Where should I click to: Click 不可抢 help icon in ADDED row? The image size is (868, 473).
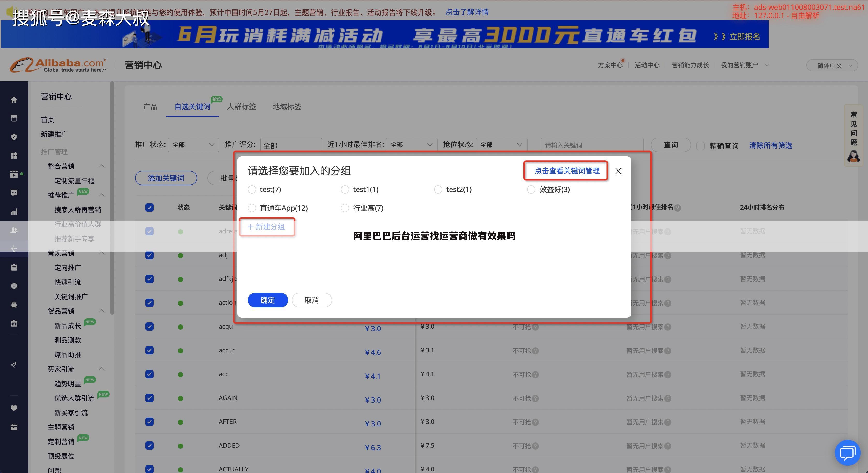[x=535, y=446]
